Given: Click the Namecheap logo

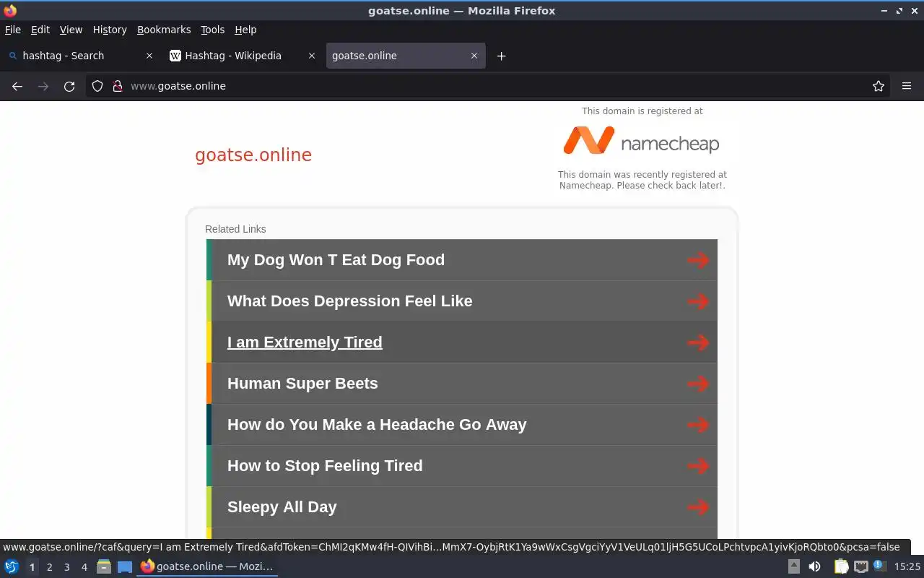Looking at the screenshot, I should 641,141.
